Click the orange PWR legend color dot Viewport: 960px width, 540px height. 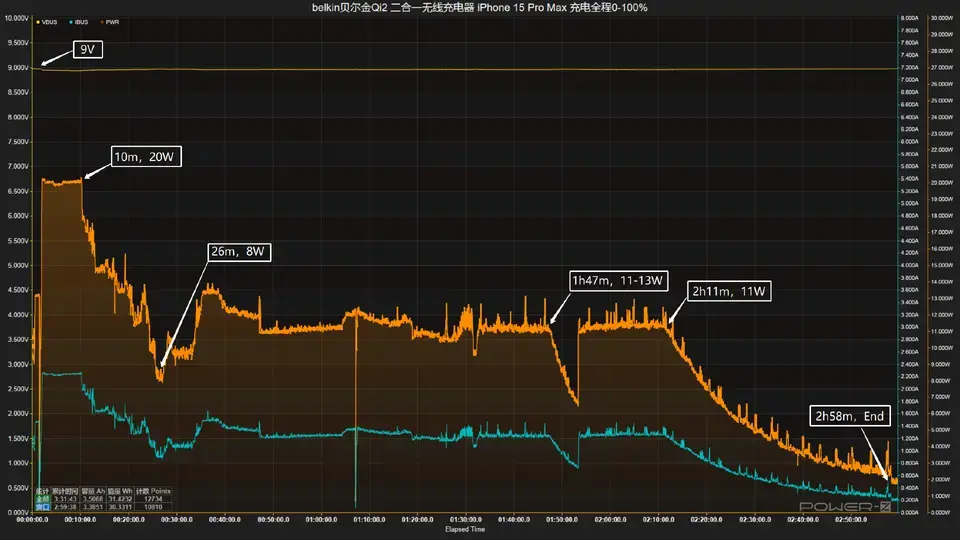click(102, 22)
